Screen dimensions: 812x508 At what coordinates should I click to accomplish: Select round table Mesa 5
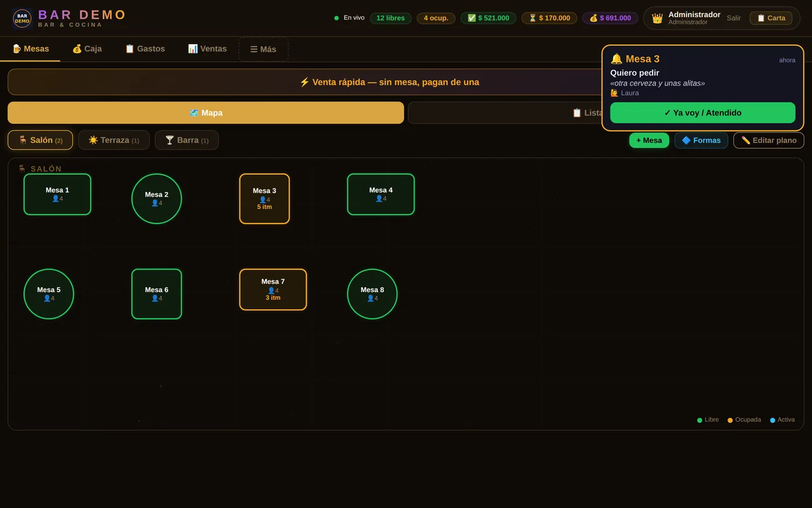tap(49, 294)
